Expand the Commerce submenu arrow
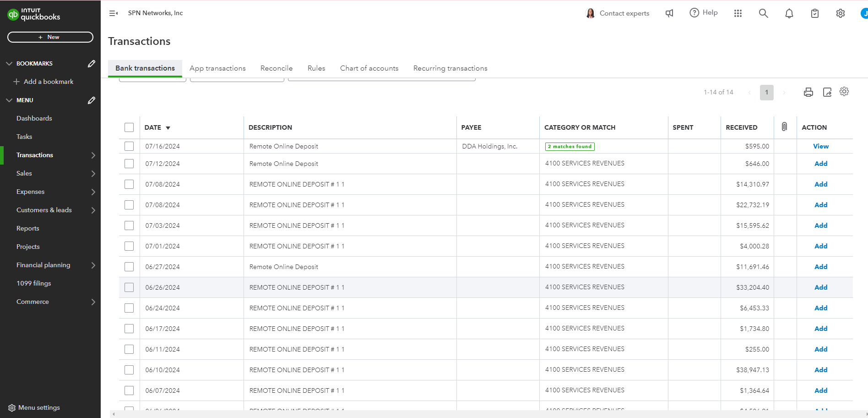Screen dimensions: 868x418 (93, 302)
